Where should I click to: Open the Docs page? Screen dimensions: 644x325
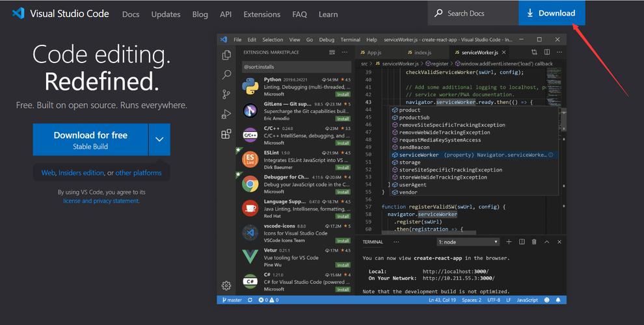click(x=131, y=14)
